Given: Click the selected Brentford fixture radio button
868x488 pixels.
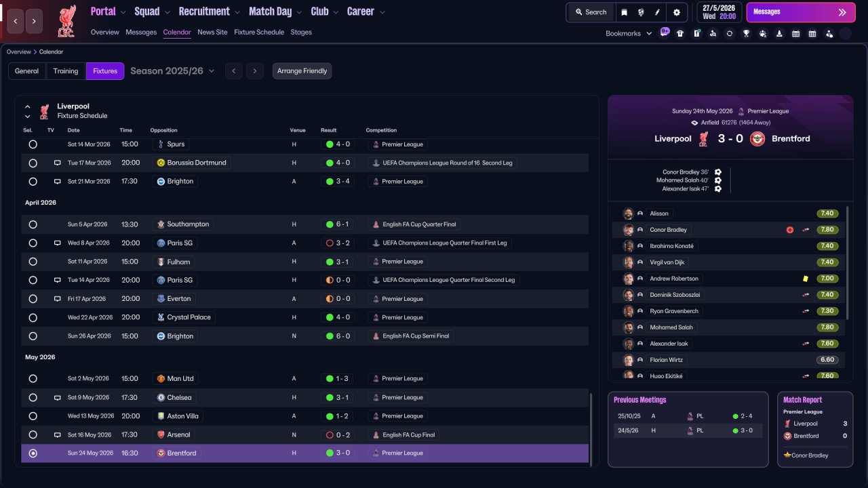Looking at the screenshot, I should 33,453.
